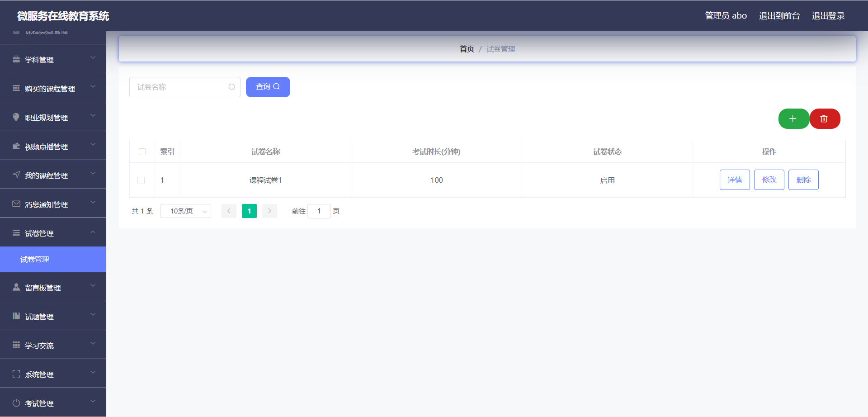Select the 学科管理 graduation cap icon
Screen dimensions: 868x417
(x=16, y=59)
